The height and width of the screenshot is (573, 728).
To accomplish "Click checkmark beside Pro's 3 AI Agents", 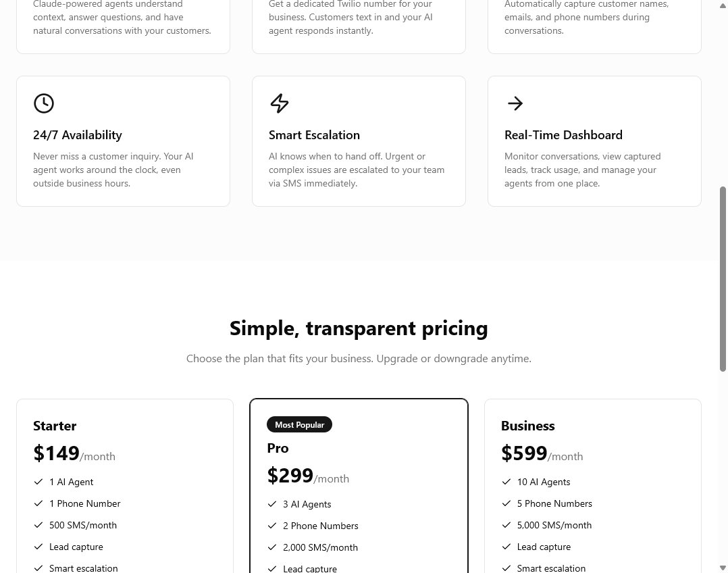I will point(272,504).
